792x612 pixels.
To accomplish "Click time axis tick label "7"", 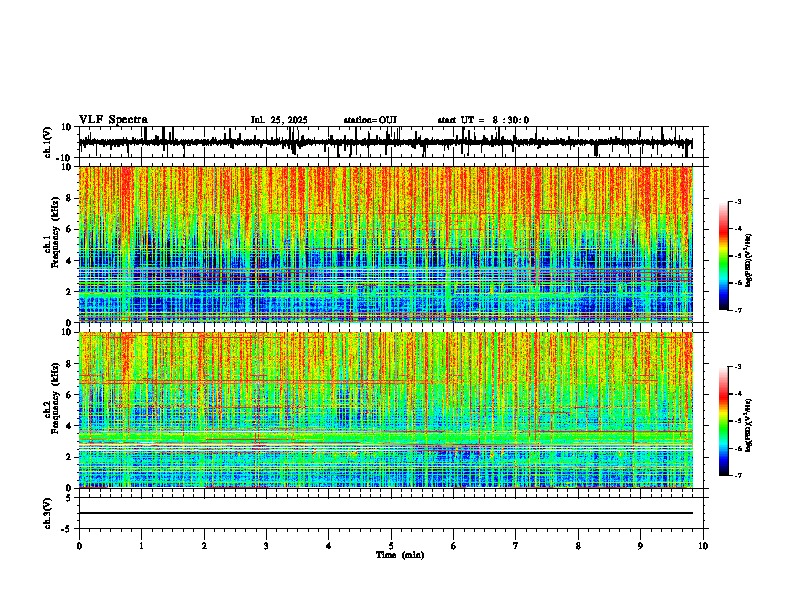I will pyautogui.click(x=516, y=546).
